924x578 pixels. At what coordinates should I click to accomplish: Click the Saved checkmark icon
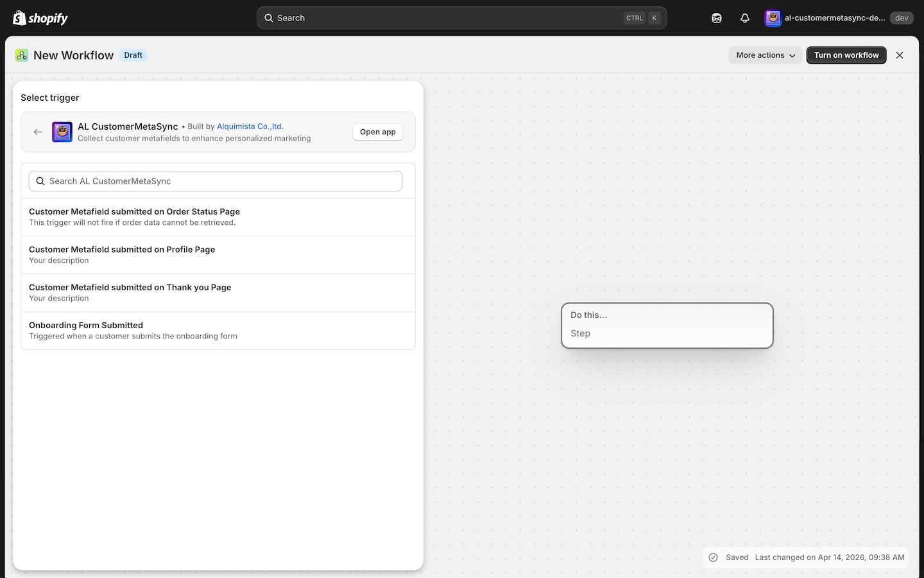coord(713,557)
